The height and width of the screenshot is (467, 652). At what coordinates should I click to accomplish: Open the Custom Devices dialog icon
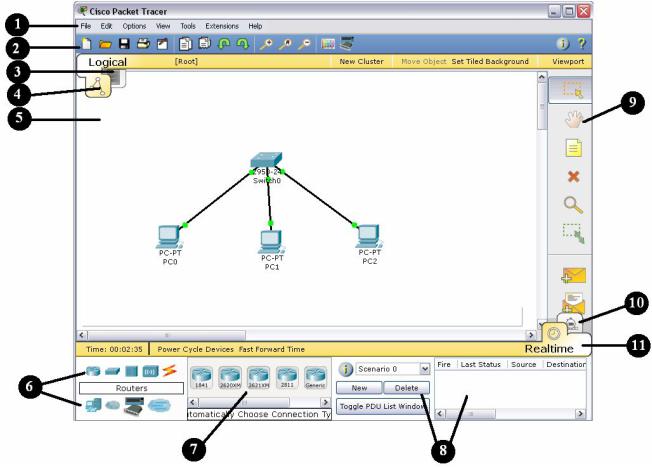tap(347, 43)
